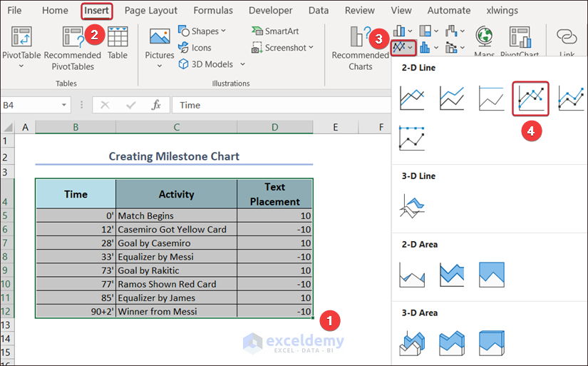Switch to the Home tab

(x=55, y=11)
